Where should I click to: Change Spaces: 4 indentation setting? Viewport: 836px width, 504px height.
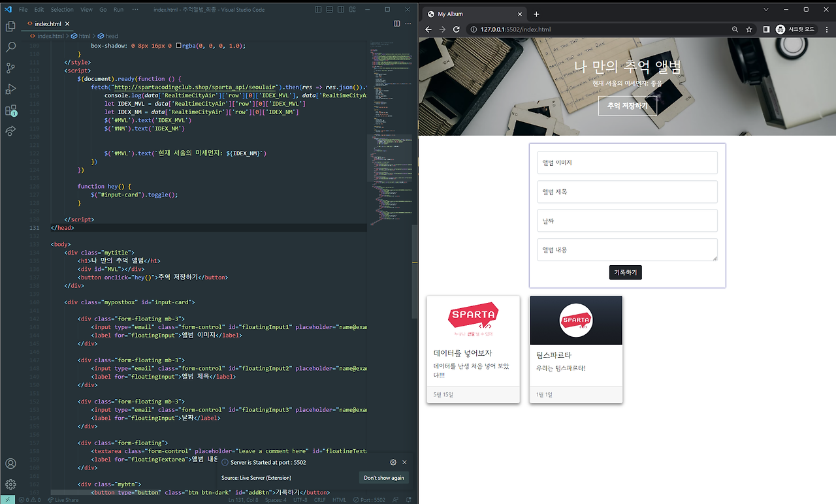coord(276,500)
